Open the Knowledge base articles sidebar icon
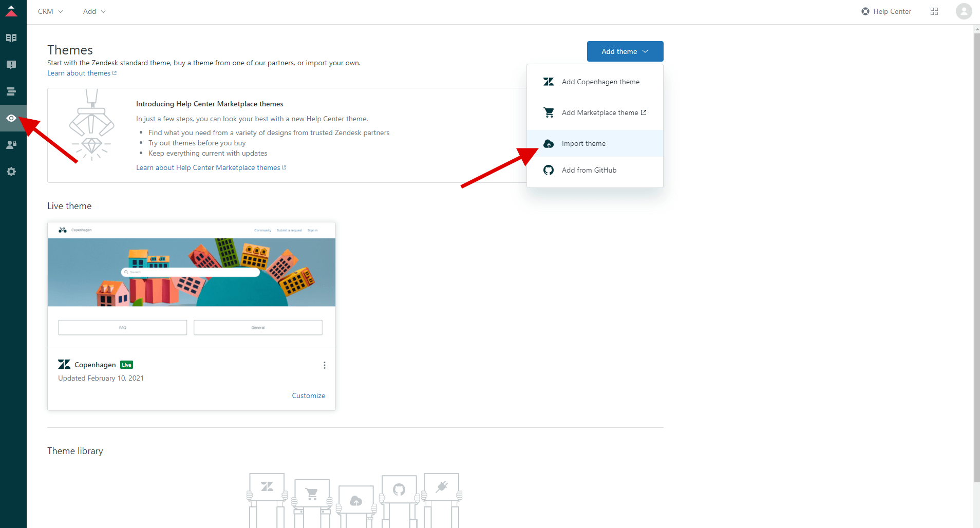Image resolution: width=980 pixels, height=528 pixels. point(11,38)
